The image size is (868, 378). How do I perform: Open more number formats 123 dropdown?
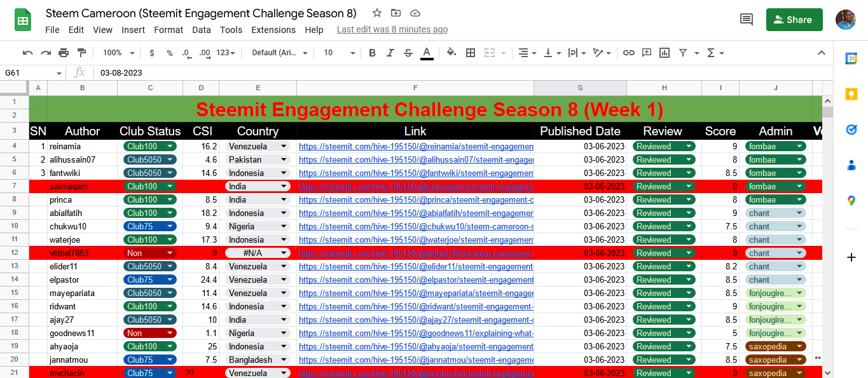pos(226,53)
